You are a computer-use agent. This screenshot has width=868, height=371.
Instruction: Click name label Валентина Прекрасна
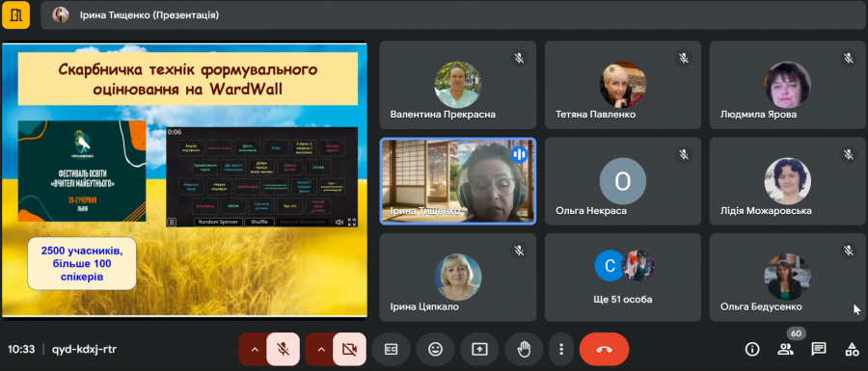pyautogui.click(x=443, y=115)
